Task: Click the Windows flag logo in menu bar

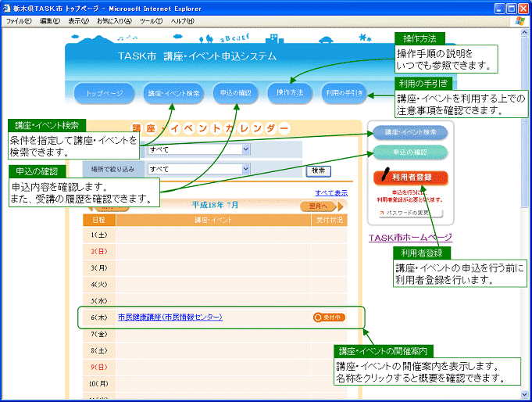Action: pyautogui.click(x=520, y=21)
